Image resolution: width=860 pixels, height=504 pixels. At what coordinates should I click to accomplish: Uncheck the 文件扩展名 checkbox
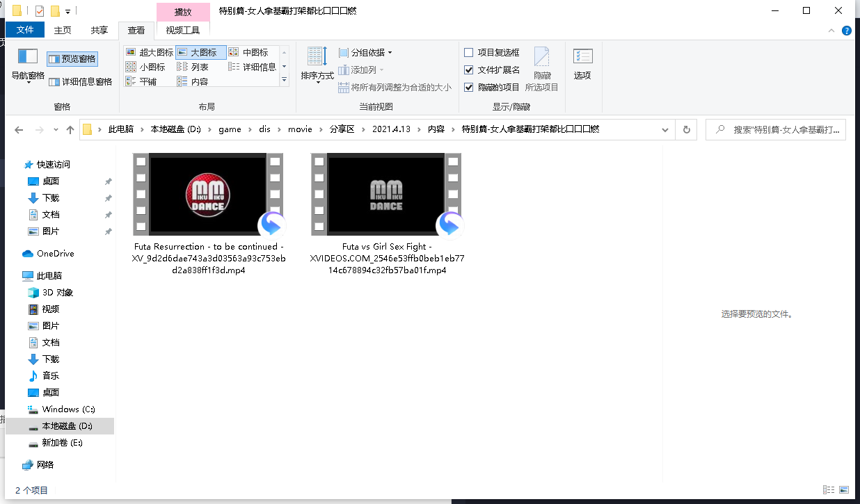pos(469,70)
